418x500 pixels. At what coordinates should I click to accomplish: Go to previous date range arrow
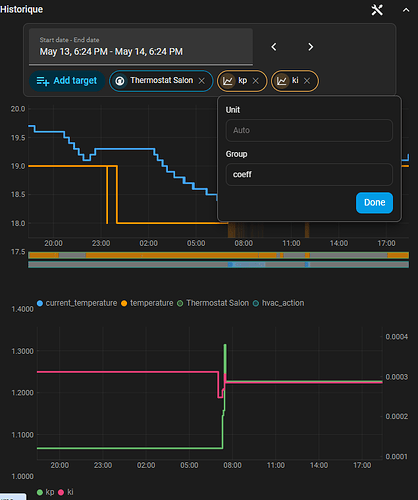click(274, 47)
